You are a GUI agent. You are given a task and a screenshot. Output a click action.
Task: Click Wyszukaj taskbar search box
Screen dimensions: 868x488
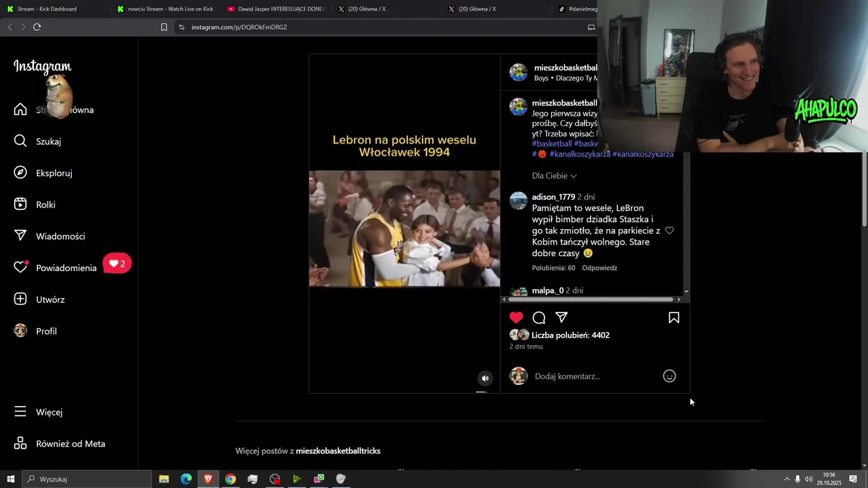tap(87, 479)
